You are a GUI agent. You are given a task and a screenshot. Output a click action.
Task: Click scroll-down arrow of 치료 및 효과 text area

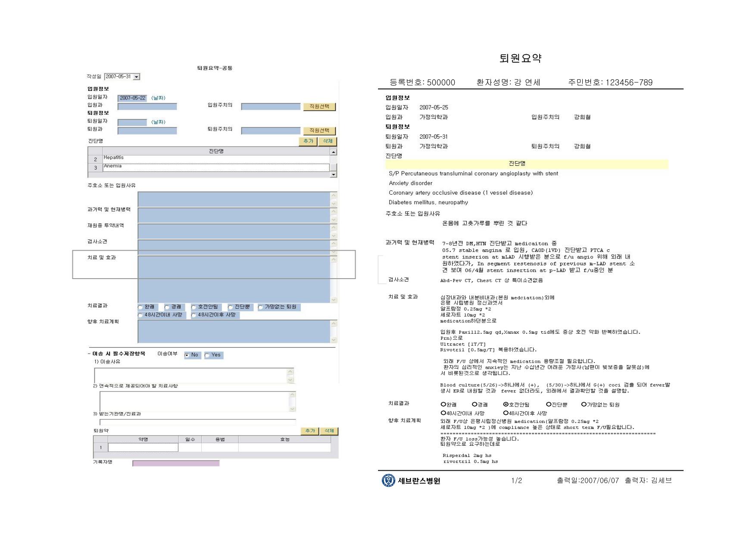tap(334, 300)
